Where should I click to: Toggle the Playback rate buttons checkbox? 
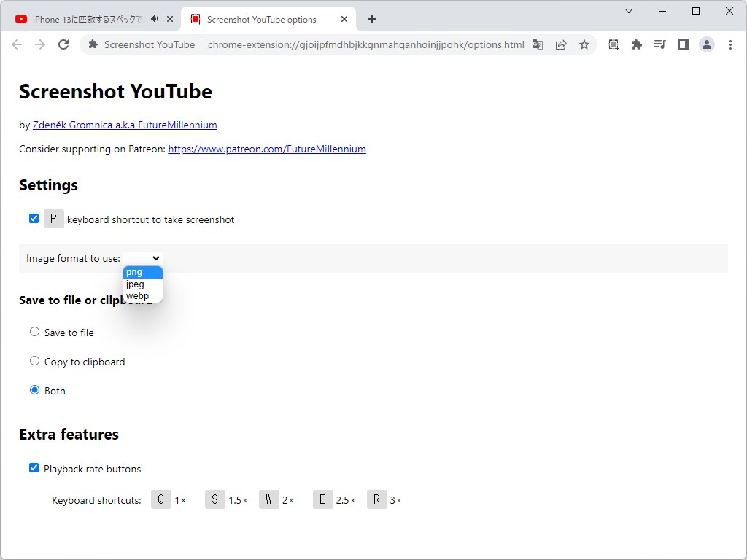point(34,468)
